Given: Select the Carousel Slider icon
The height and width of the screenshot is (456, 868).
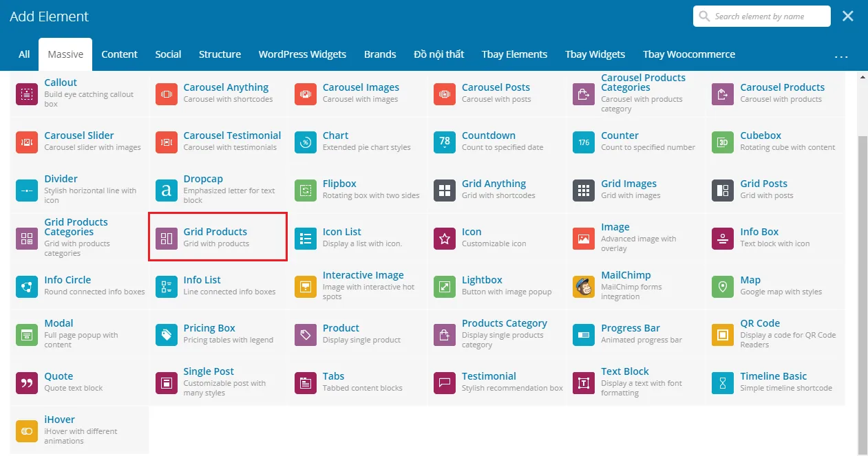Looking at the screenshot, I should click(27, 142).
